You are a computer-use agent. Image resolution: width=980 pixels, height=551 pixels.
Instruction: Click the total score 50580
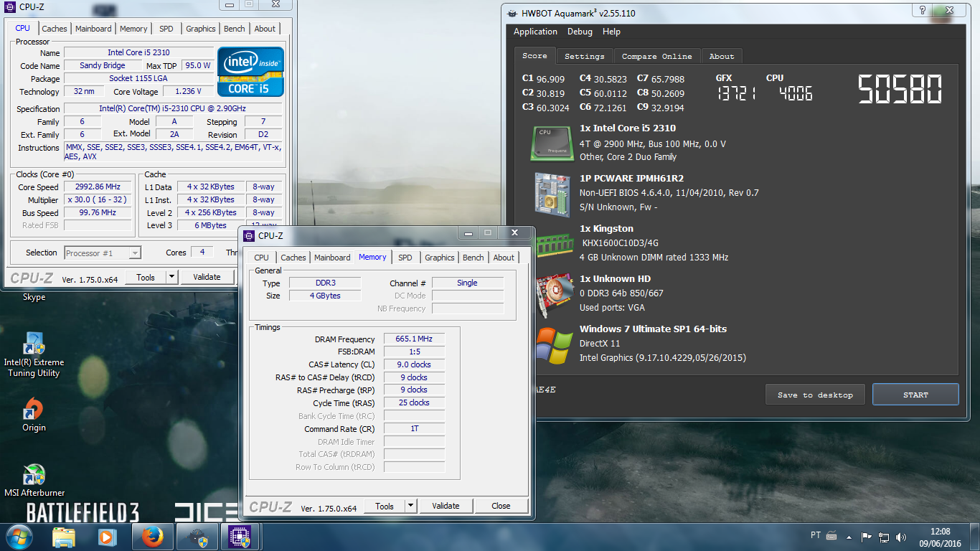click(x=900, y=90)
